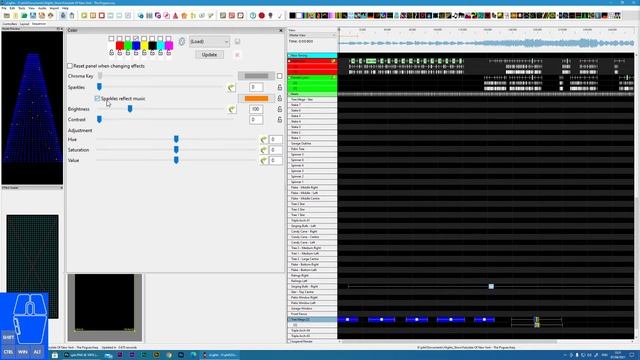Image resolution: width=640 pixels, height=360 pixels.
Task: Toggle the Contrast lock icon
Action: click(280, 120)
